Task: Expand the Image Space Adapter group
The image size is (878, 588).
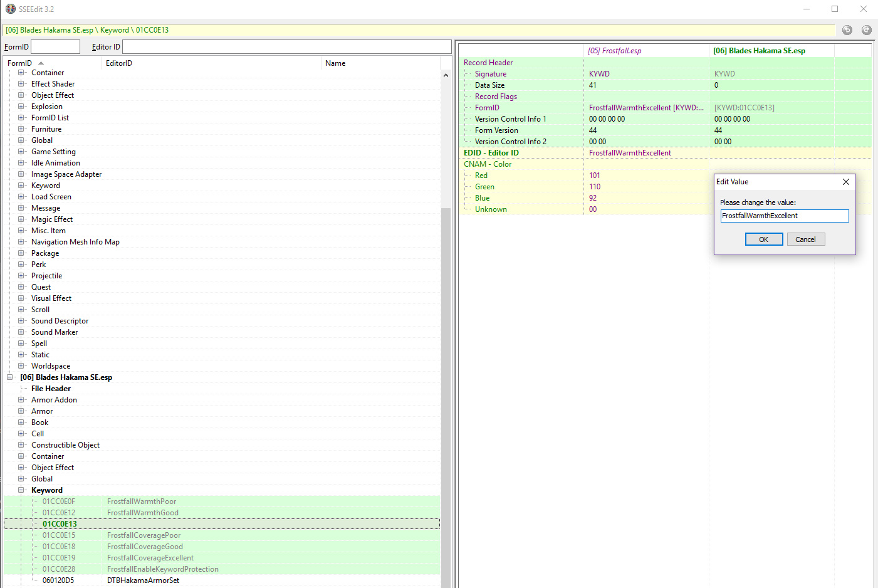Action: [21, 174]
